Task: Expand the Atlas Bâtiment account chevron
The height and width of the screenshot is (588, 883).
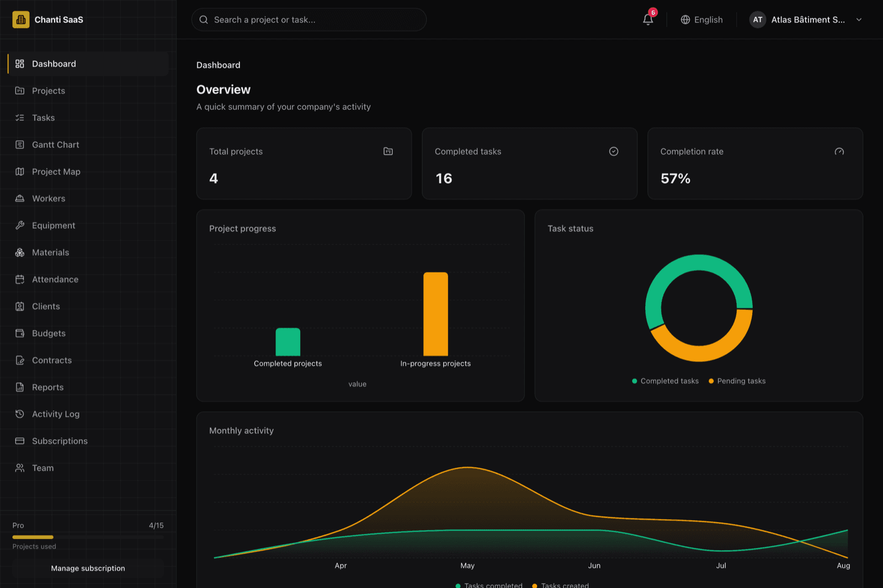Action: [859, 20]
